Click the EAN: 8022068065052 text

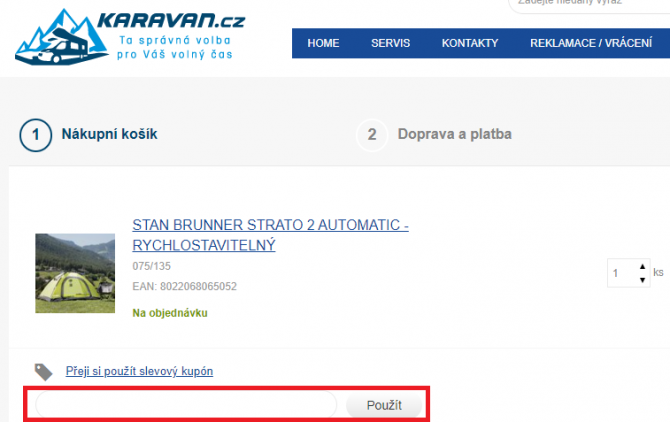[x=185, y=286]
